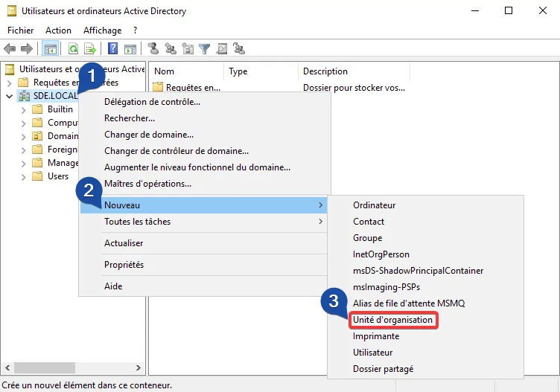Screen dimensions: 560x392
Task: Click the green Refresh toolbar icon
Action: [x=73, y=49]
